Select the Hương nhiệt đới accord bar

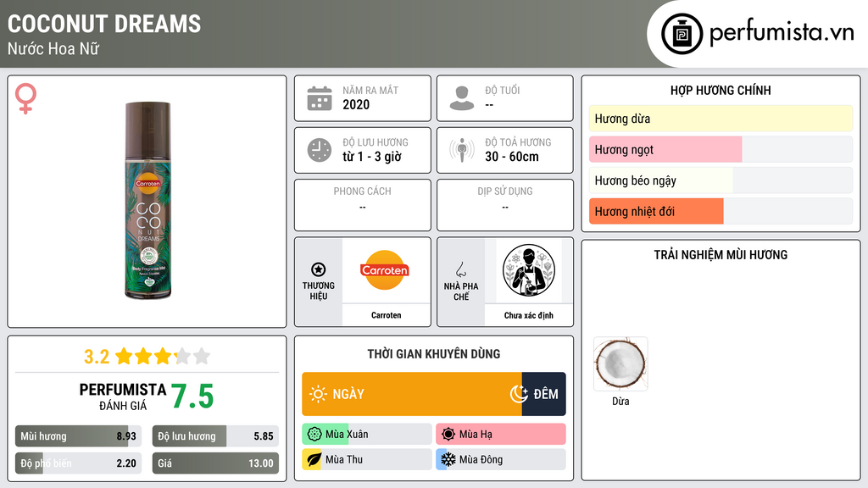coord(721,211)
